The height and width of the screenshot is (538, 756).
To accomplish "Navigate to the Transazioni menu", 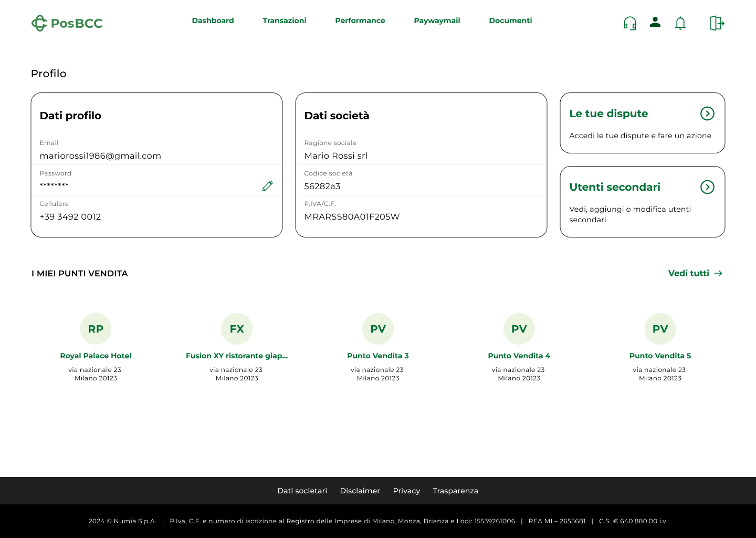I will click(284, 20).
